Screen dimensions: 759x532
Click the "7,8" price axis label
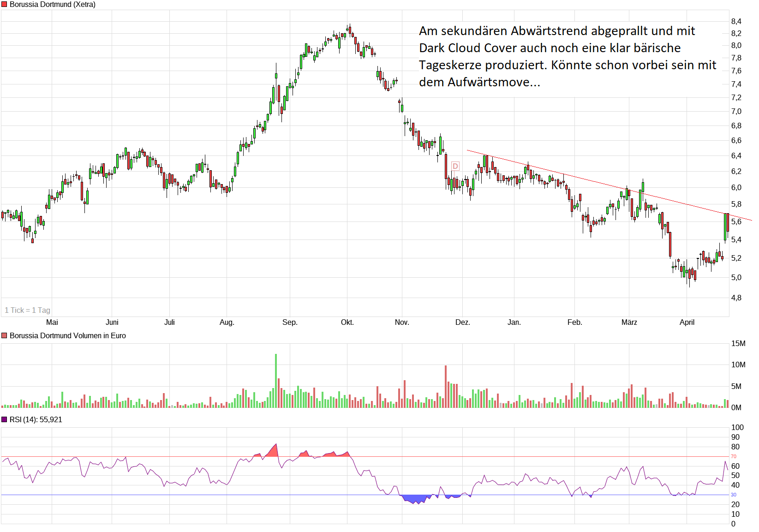[x=736, y=58]
